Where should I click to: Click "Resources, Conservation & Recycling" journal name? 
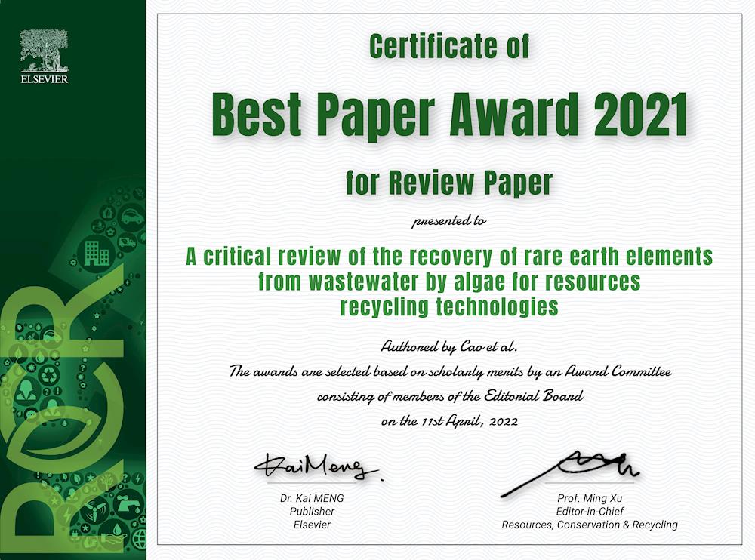coord(590,525)
